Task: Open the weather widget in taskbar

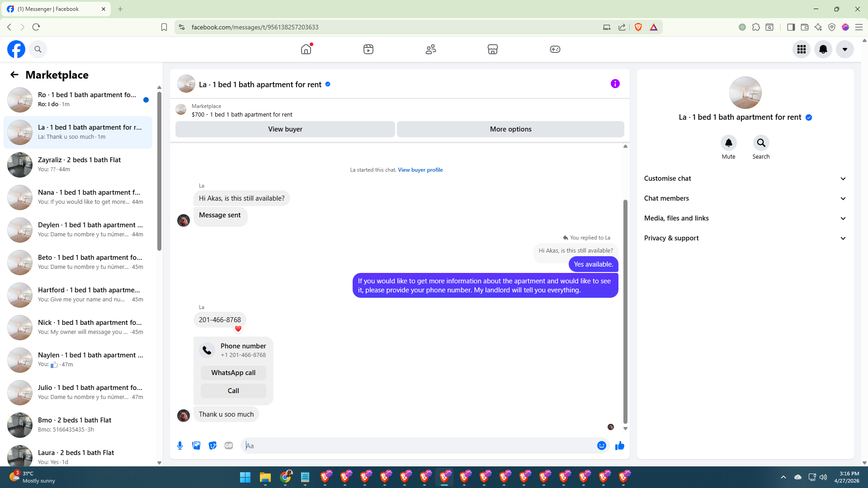Action: click(32, 477)
